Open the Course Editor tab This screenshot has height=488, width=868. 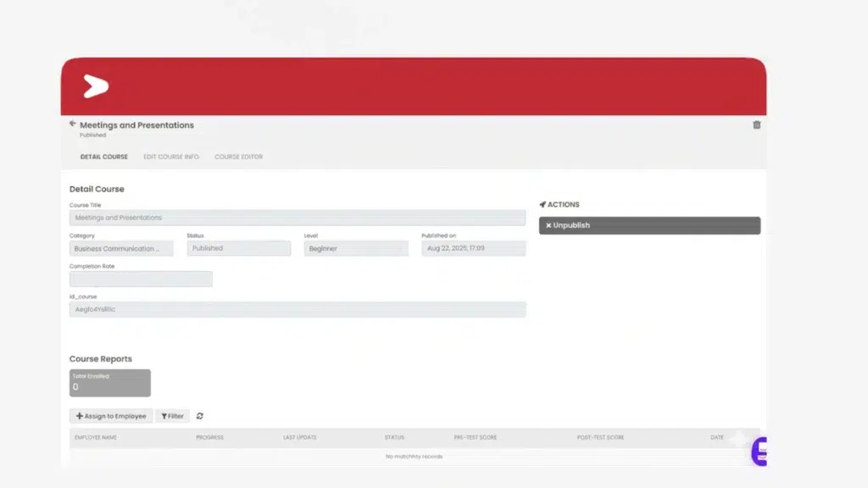[x=238, y=157]
